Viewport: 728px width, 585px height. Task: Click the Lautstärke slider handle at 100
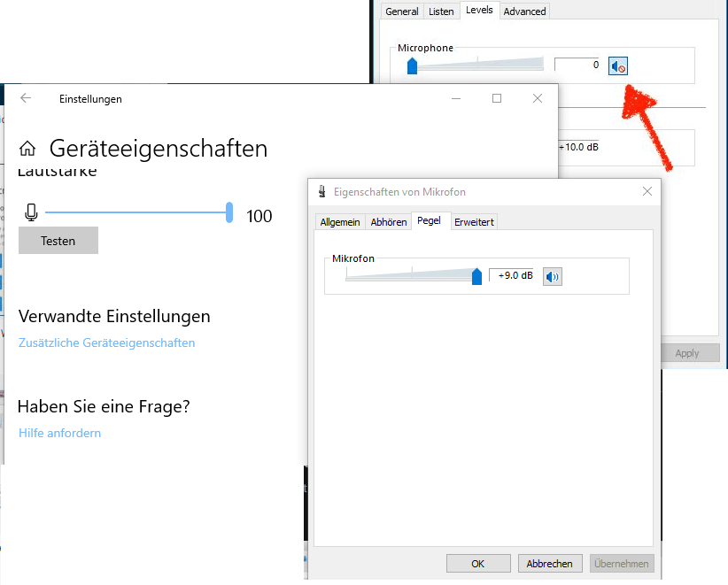coord(229,212)
